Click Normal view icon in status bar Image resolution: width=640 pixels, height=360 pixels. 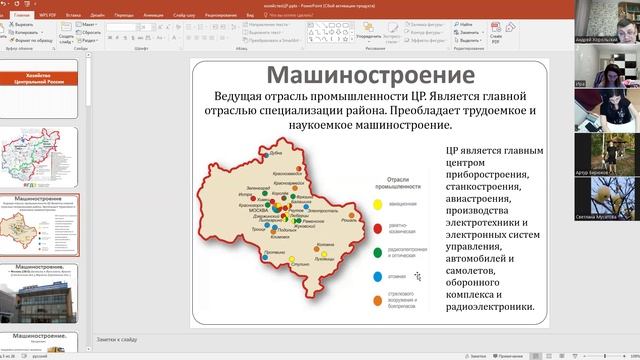(536, 356)
